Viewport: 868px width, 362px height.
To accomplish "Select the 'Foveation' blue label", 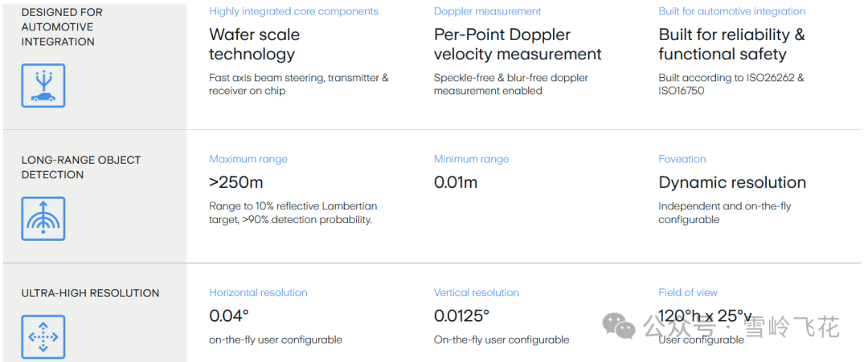I will coord(682,159).
